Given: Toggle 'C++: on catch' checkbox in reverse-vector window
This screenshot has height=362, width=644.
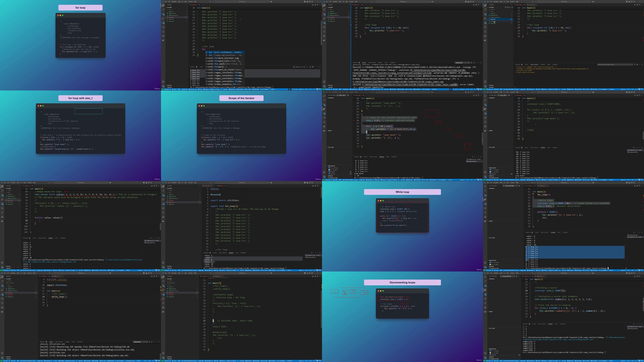Looking at the screenshot, I should tap(490, 353).
